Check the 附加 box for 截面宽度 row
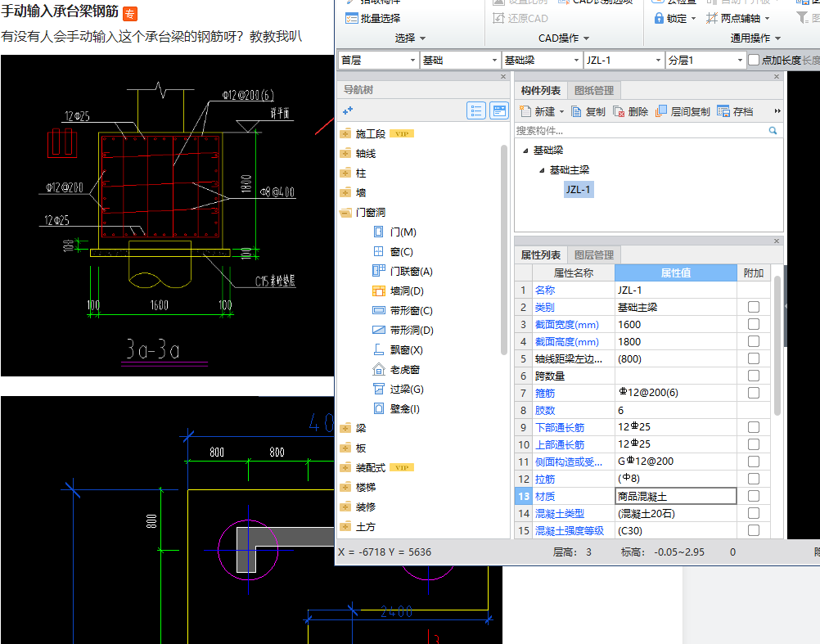The image size is (820, 644). pyautogui.click(x=753, y=325)
